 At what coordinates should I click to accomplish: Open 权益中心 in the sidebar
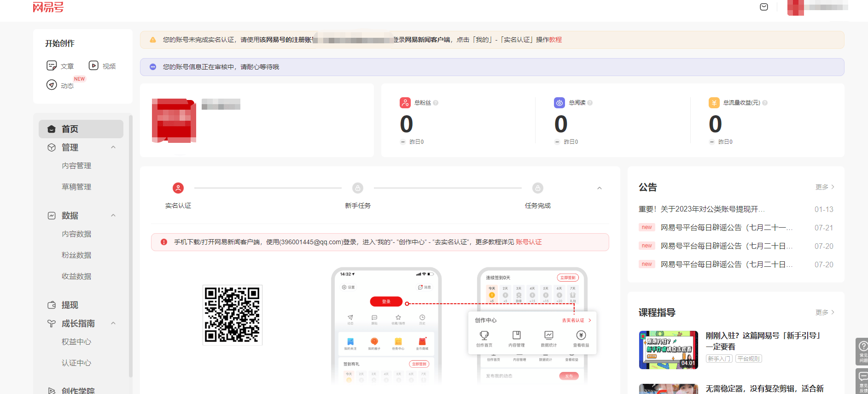point(76,341)
